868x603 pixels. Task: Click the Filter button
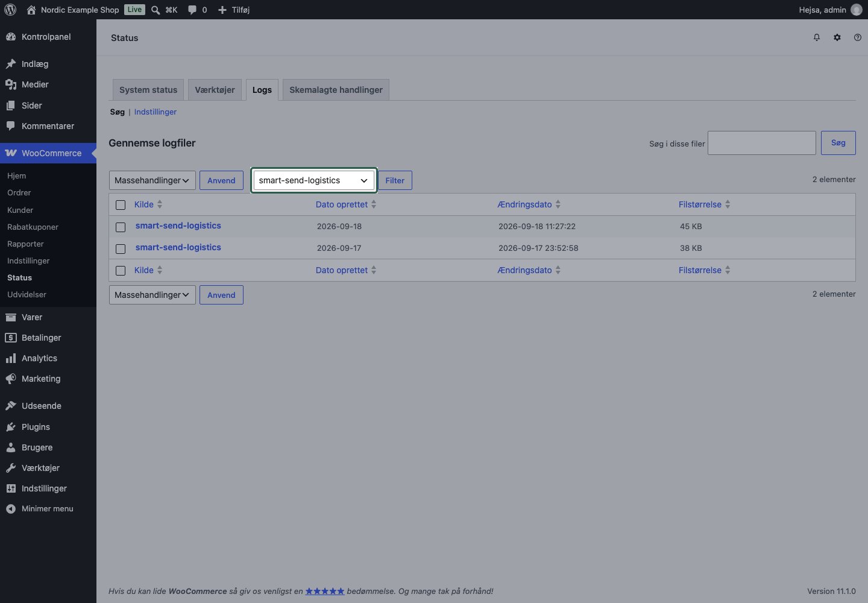[x=395, y=180]
